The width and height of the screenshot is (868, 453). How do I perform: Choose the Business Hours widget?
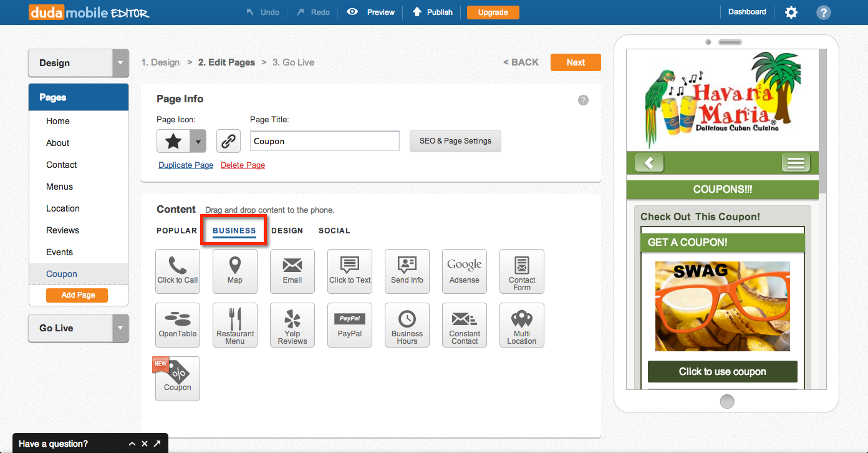407,325
